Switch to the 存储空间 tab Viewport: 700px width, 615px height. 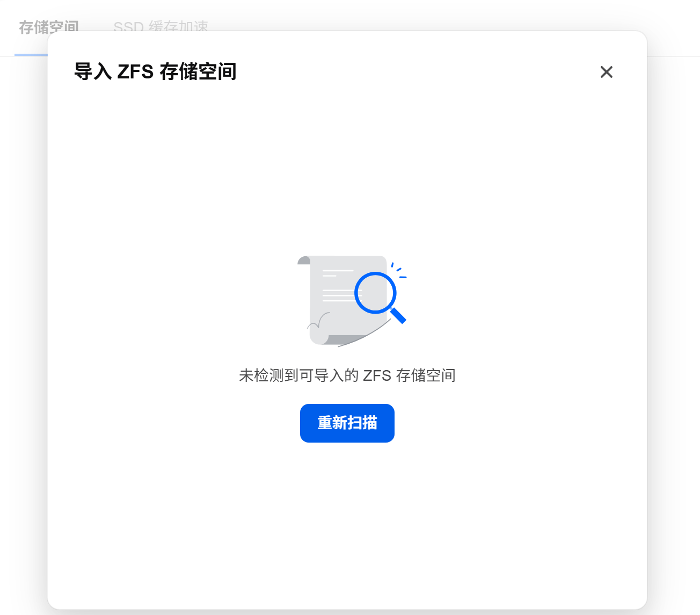click(x=49, y=26)
